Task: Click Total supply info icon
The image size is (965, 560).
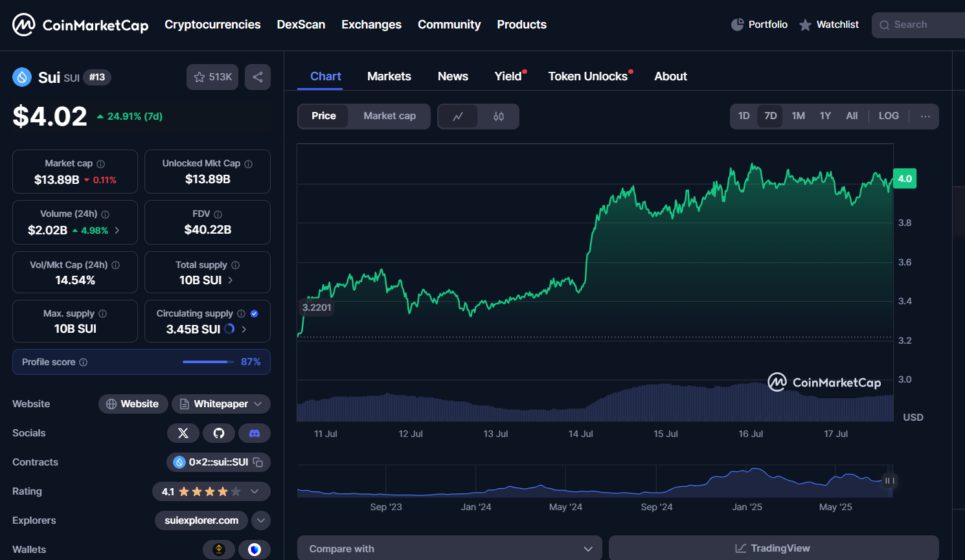Action: 235,265
